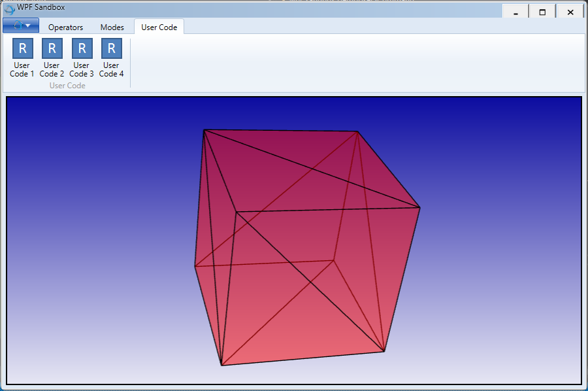Click the WPF Sandbox app icon

[9, 8]
